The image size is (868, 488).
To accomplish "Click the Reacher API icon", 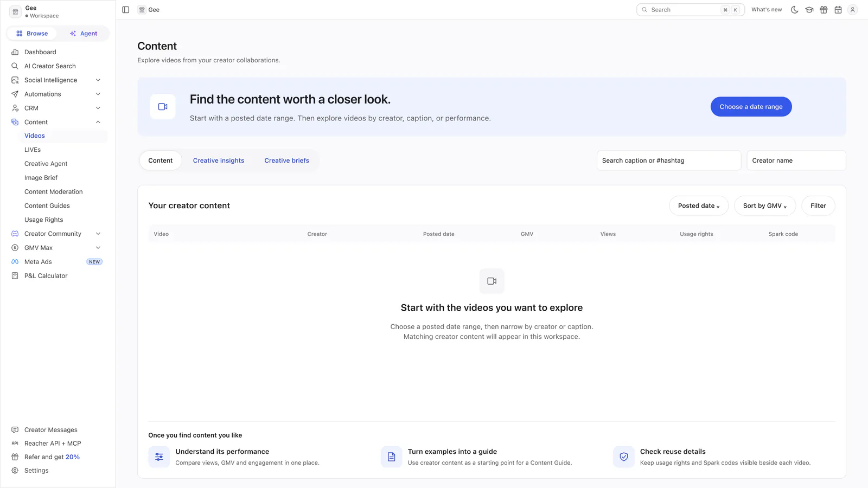I will click(x=15, y=444).
